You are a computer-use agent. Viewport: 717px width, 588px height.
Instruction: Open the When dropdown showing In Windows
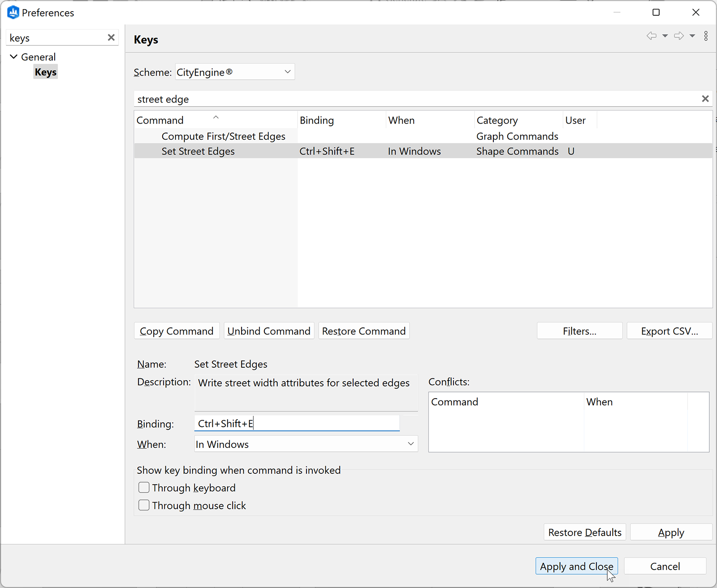coord(410,444)
